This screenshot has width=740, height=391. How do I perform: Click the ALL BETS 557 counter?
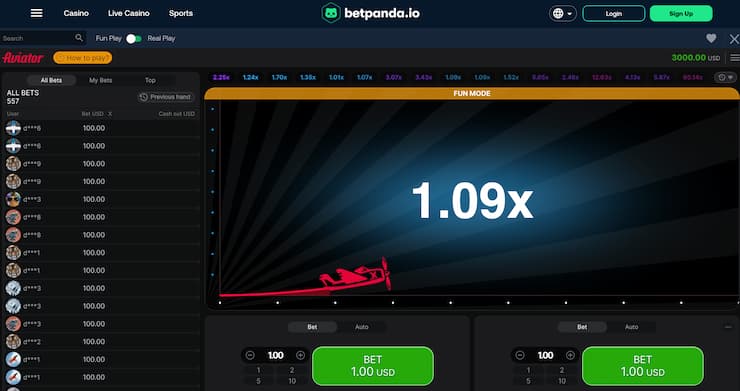(x=23, y=97)
